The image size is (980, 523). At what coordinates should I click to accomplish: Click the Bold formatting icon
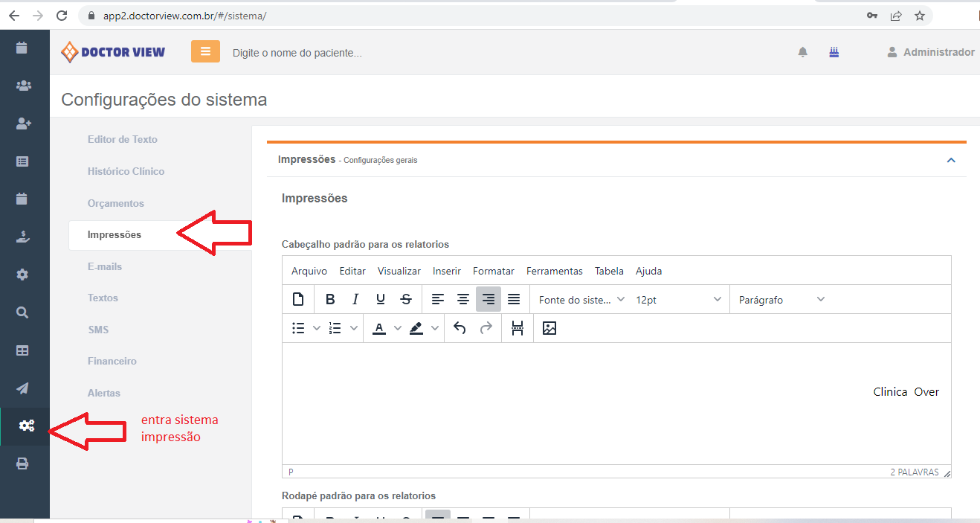pos(330,299)
